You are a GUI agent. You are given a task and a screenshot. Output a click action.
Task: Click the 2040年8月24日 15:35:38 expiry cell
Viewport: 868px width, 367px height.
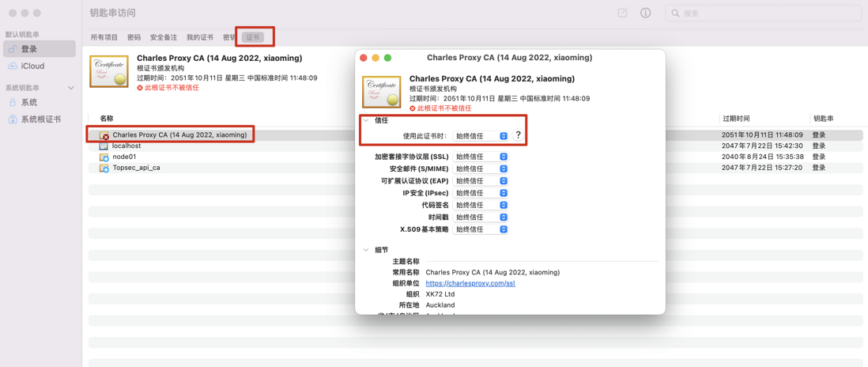(762, 157)
